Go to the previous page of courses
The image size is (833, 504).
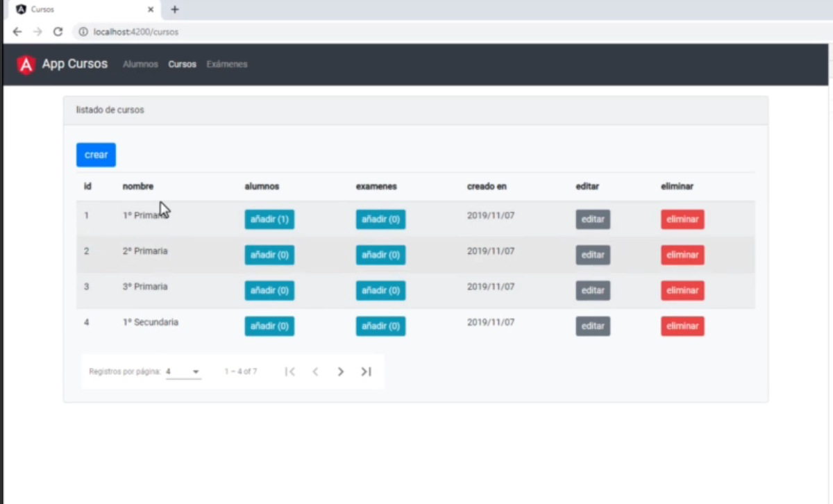pos(315,372)
